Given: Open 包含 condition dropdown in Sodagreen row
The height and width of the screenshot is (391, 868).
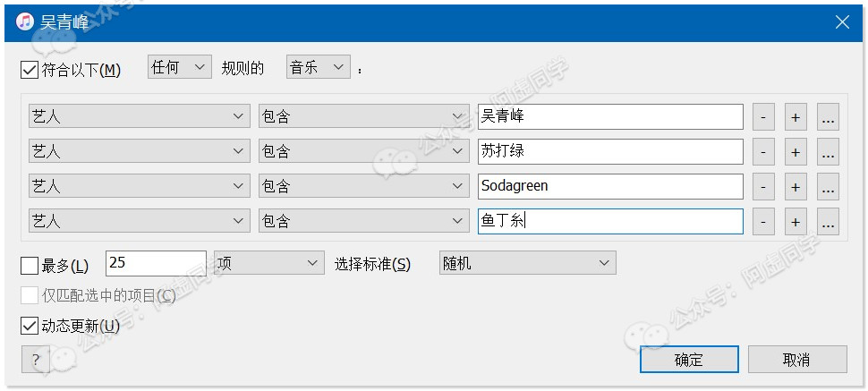Looking at the screenshot, I should (x=363, y=186).
